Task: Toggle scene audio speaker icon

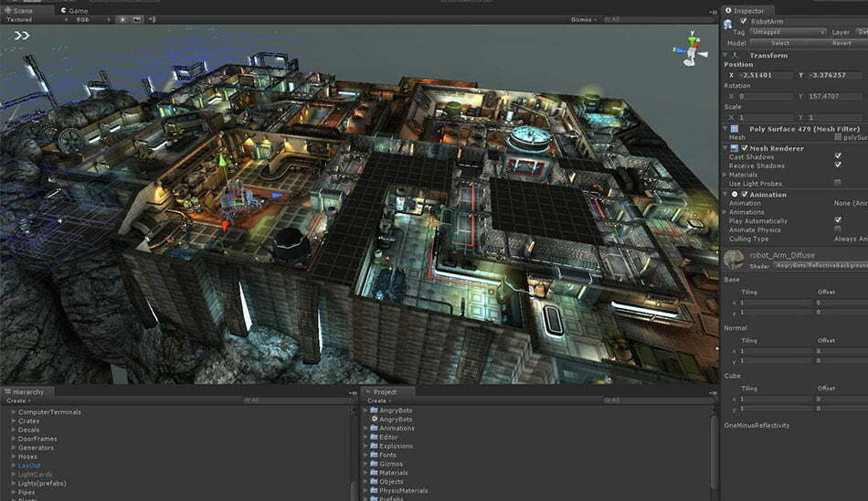Action: pyautogui.click(x=152, y=19)
